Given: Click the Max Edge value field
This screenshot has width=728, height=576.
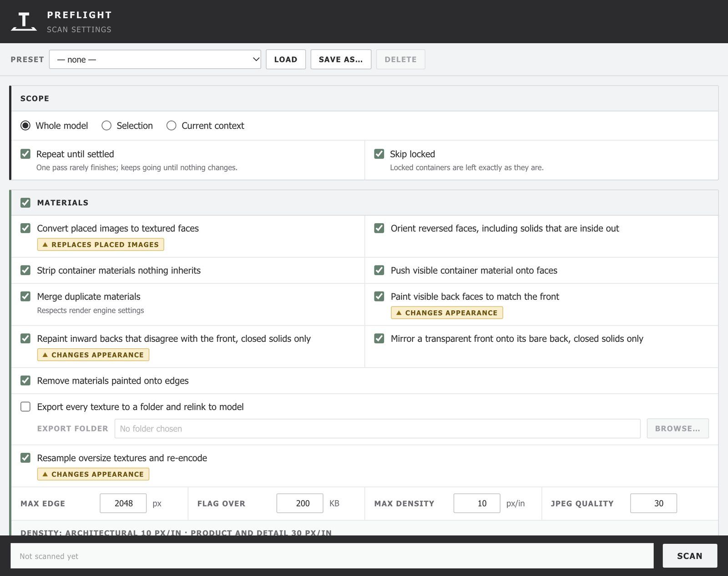Looking at the screenshot, I should tap(123, 503).
